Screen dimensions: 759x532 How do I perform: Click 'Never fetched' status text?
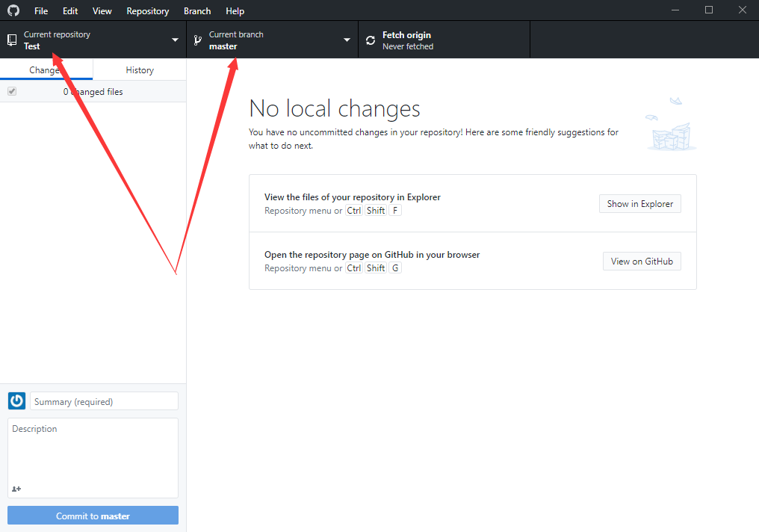pos(408,46)
